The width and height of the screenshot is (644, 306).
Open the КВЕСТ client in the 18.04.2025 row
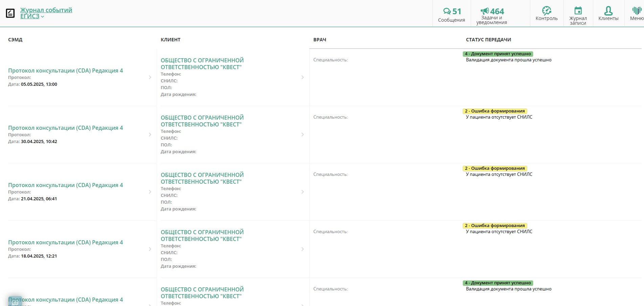pyautogui.click(x=202, y=236)
